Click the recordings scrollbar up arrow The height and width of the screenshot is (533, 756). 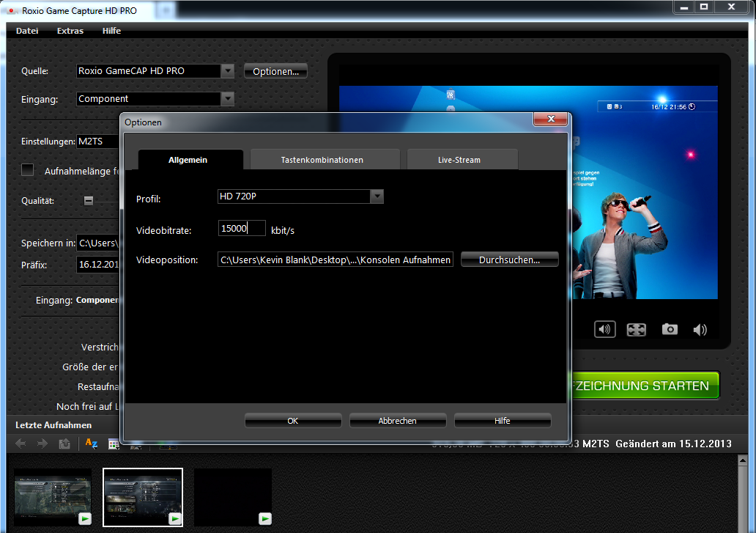(x=743, y=460)
